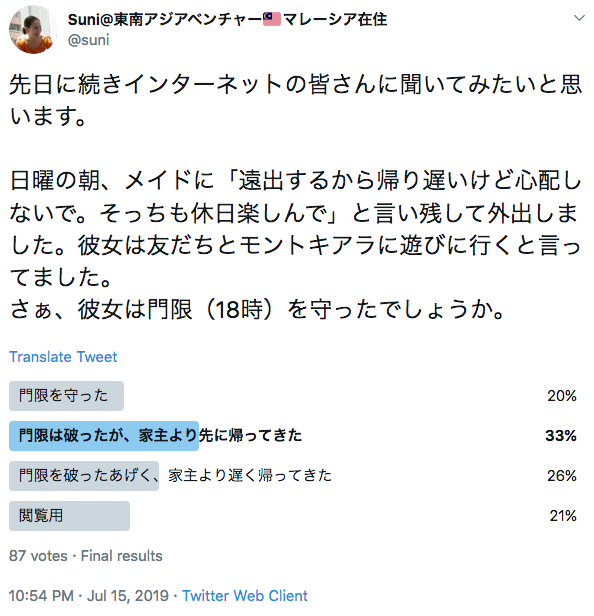Image resolution: width=594 pixels, height=616 pixels.
Task: Click the 87 votes count
Action: (38, 556)
